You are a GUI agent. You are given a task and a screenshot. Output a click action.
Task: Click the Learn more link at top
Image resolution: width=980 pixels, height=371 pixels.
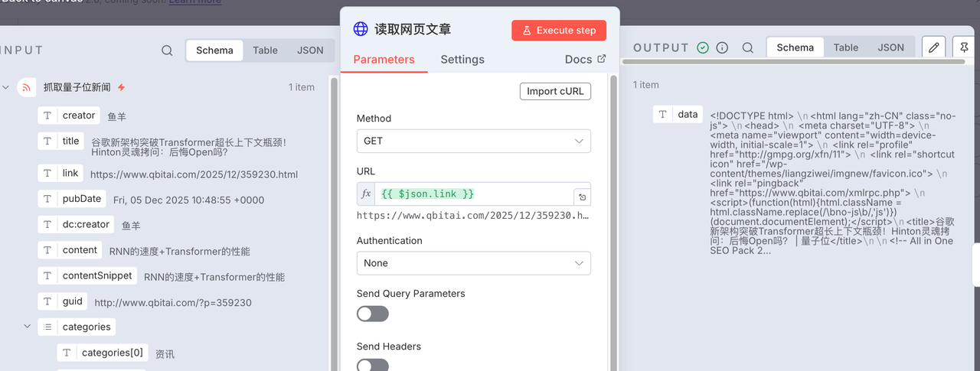pyautogui.click(x=194, y=2)
